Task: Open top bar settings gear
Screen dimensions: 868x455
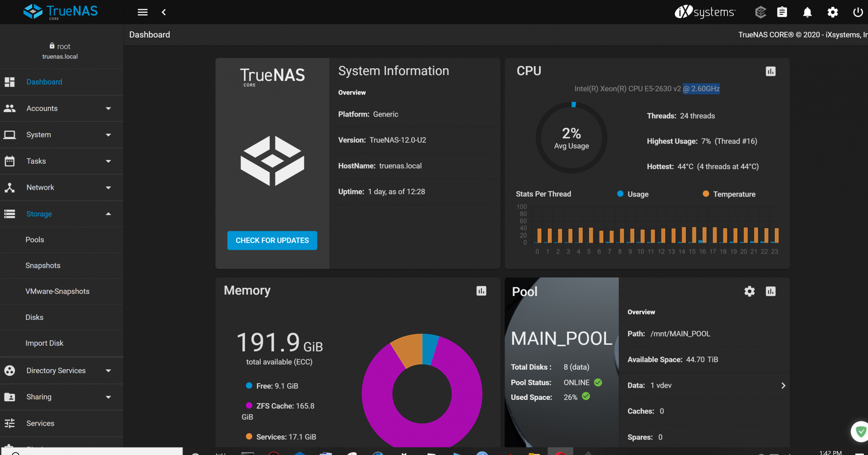Action: [x=833, y=12]
